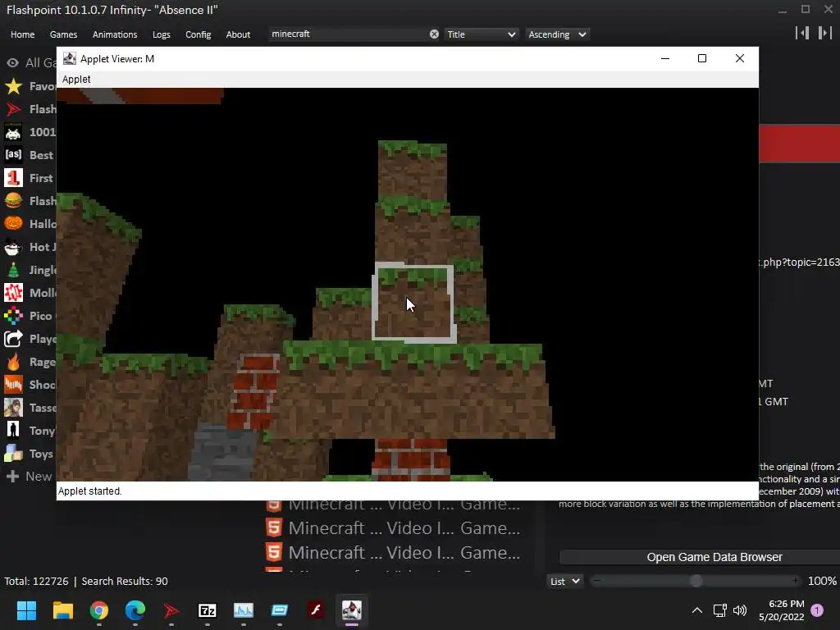Click the right sidebar collapse icon

(824, 33)
